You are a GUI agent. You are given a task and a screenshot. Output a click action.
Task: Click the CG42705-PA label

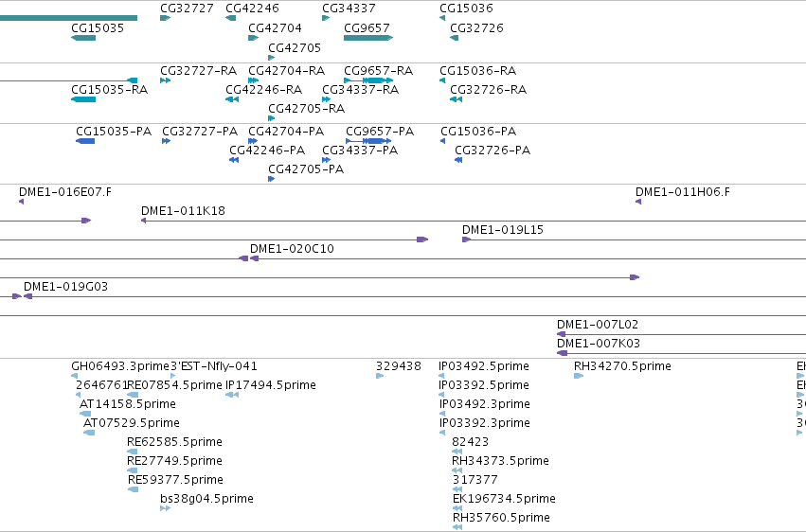click(306, 169)
